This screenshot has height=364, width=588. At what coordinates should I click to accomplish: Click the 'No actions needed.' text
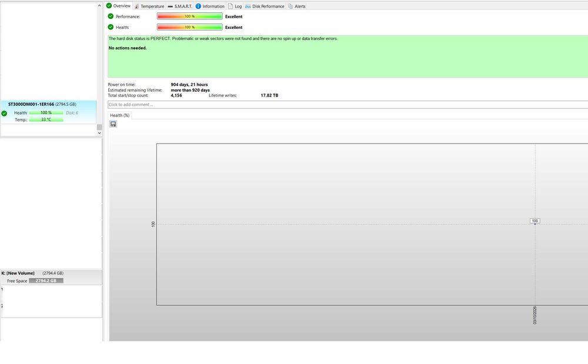[x=128, y=48]
